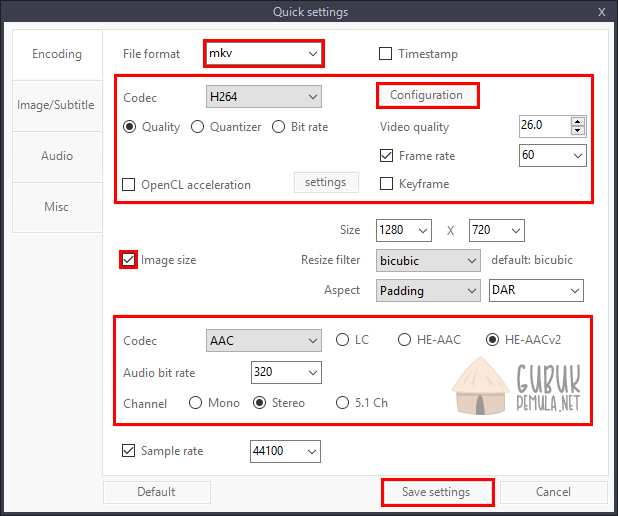Open the audio Codec dropdown showing AAC
The width and height of the screenshot is (618, 516).
(x=264, y=340)
